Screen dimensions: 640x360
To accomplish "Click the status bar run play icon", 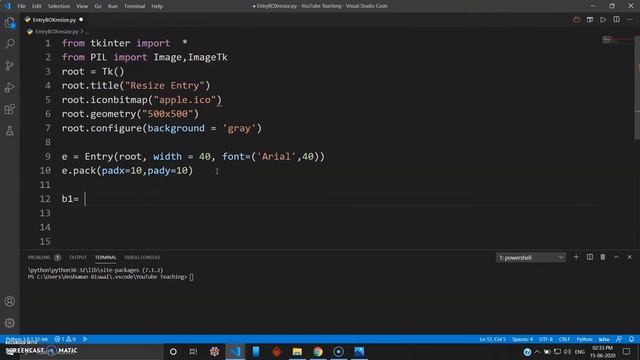I will coord(85,339).
